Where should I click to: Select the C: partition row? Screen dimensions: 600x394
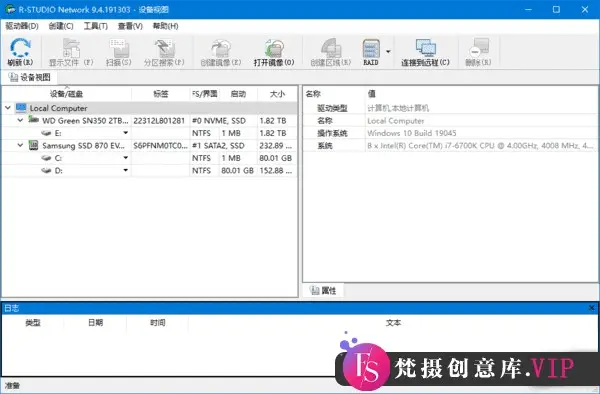pyautogui.click(x=150, y=158)
